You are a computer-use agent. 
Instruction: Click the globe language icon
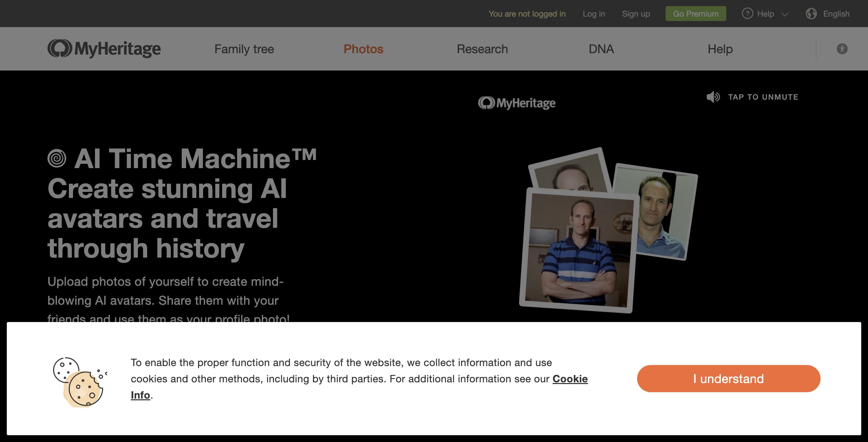point(811,14)
